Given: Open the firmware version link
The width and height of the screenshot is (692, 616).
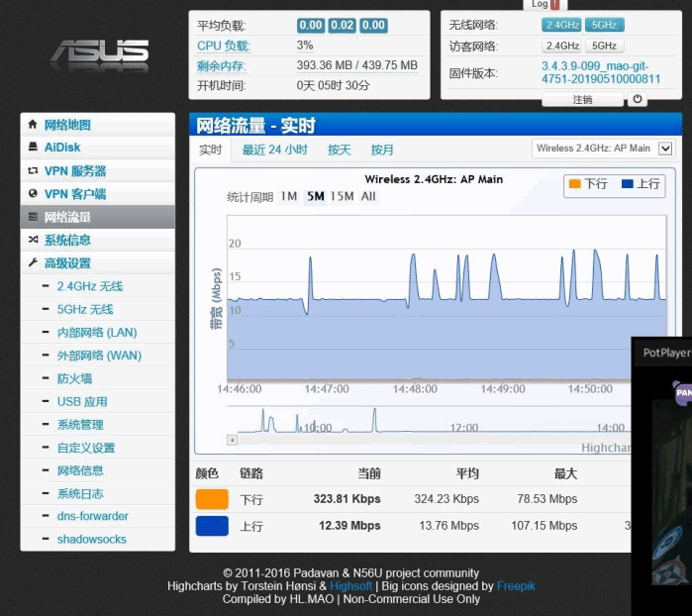Looking at the screenshot, I should [601, 72].
